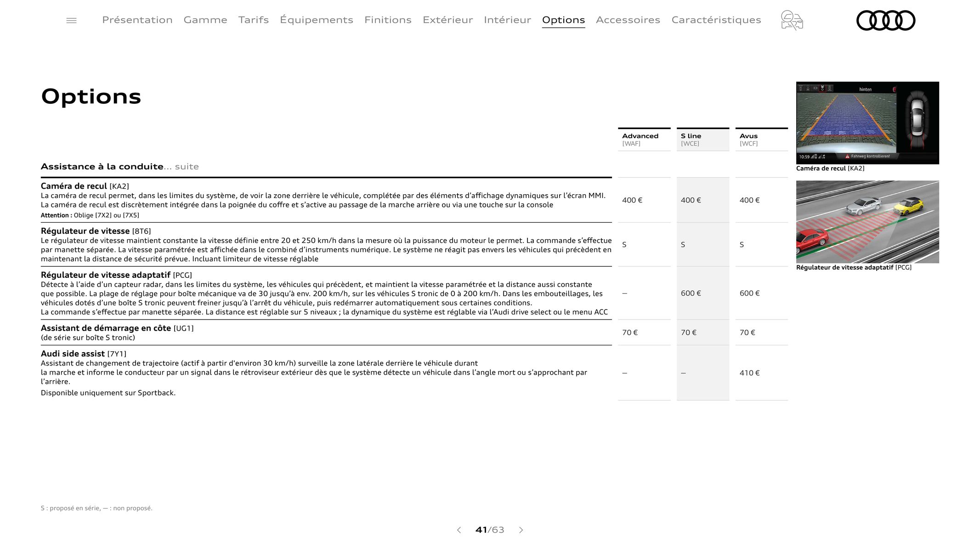Click 'Régulateur de vitesse adaptatif [PCG]' image caption
This screenshot has width=980, height=551.
pos(854,268)
